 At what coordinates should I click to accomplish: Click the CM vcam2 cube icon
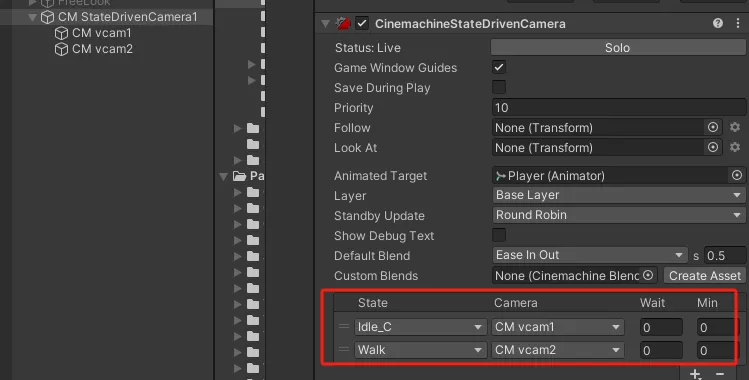coord(61,49)
